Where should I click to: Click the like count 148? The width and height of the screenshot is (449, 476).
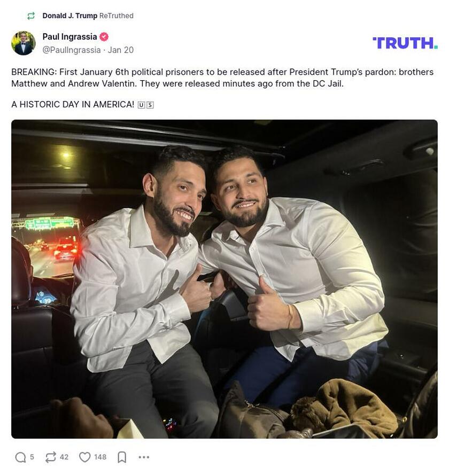pos(100,457)
